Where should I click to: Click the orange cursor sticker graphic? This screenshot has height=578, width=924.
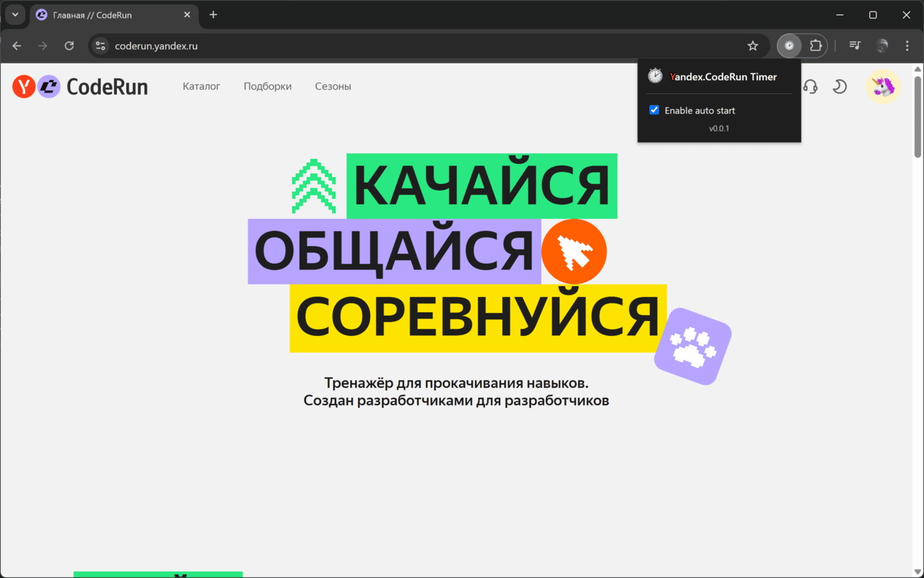click(x=574, y=251)
